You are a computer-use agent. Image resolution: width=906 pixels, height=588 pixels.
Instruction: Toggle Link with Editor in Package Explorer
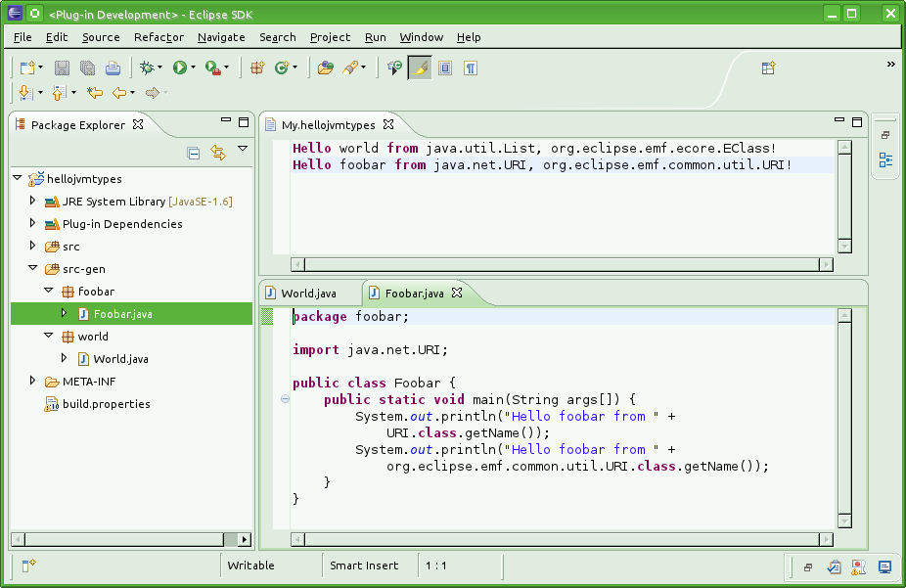click(x=217, y=153)
